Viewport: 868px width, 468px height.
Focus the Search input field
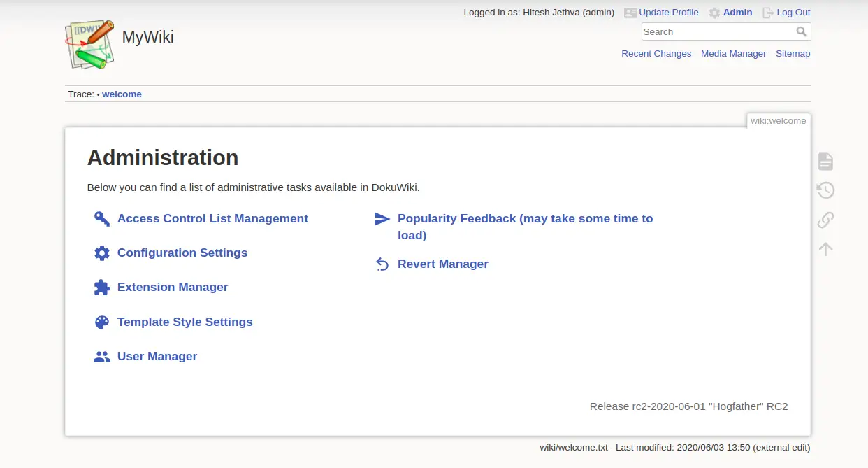718,31
